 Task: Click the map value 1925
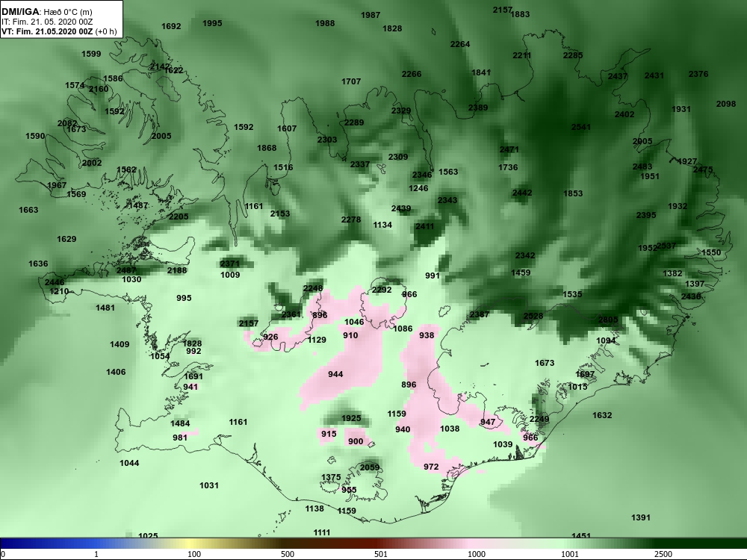point(351,418)
